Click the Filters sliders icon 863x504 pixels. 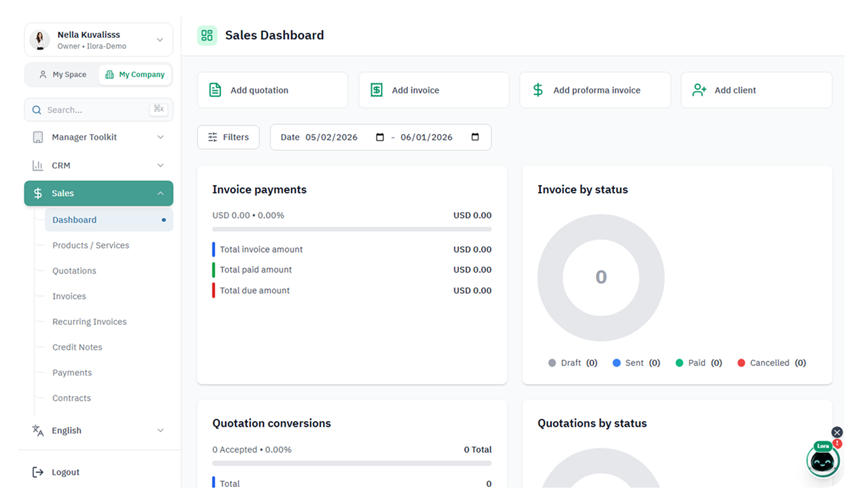(212, 137)
